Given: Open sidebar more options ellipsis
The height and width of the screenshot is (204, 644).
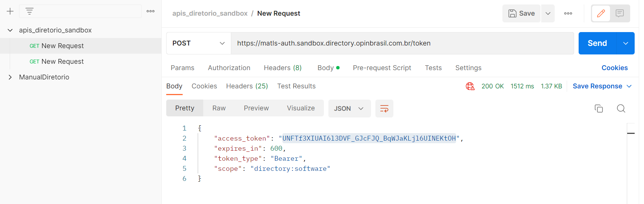Looking at the screenshot, I should click(x=151, y=11).
